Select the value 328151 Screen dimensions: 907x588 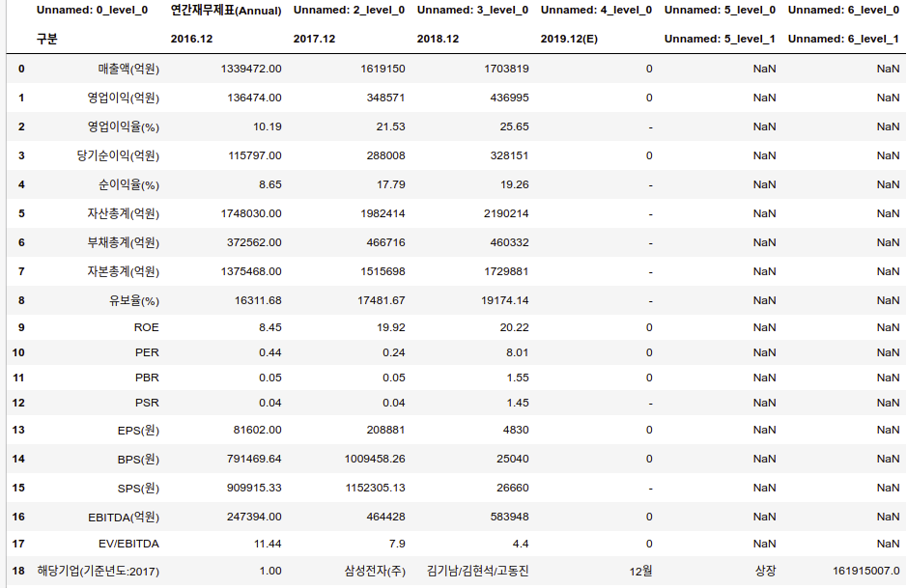(x=510, y=155)
